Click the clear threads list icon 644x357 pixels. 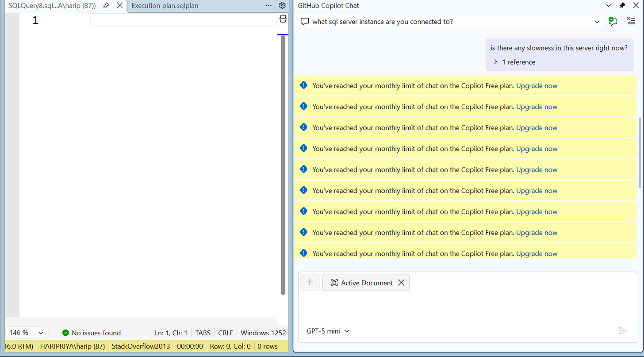coord(631,21)
